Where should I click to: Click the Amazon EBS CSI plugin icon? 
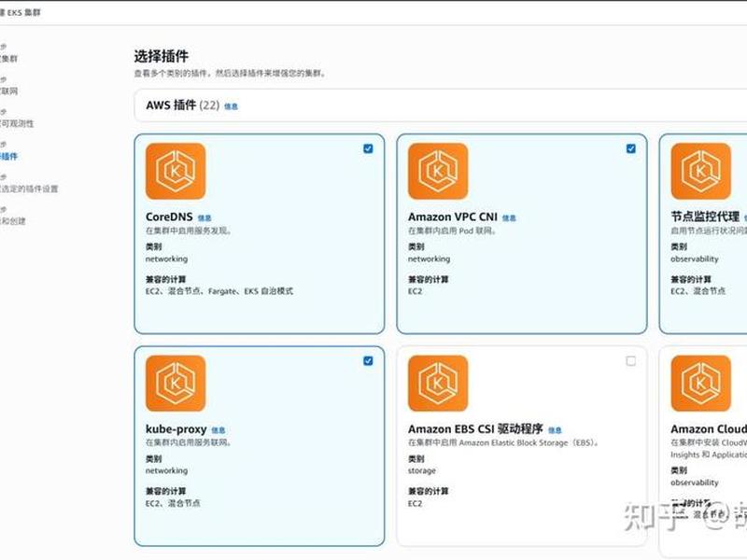point(438,383)
